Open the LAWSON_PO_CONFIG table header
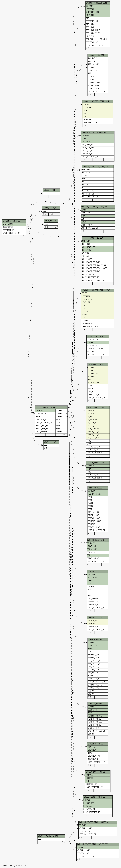 (x=97, y=336)
